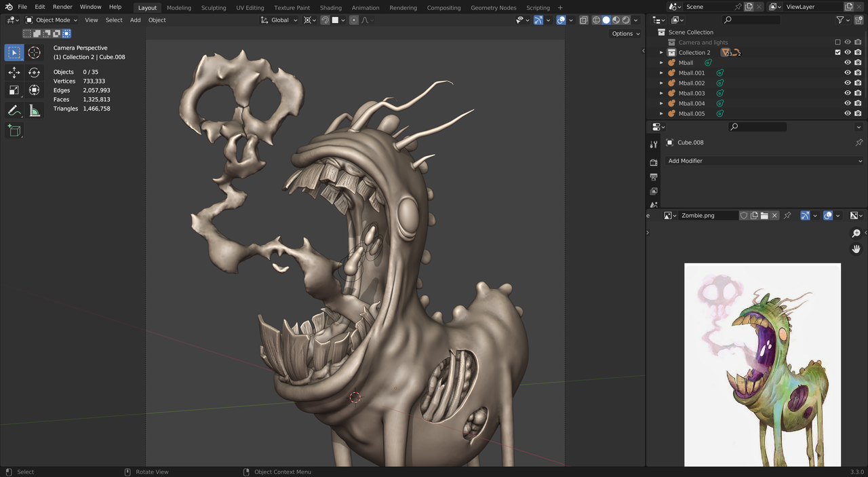
Task: Enable the Camera and lights collection checkbox
Action: coord(837,42)
